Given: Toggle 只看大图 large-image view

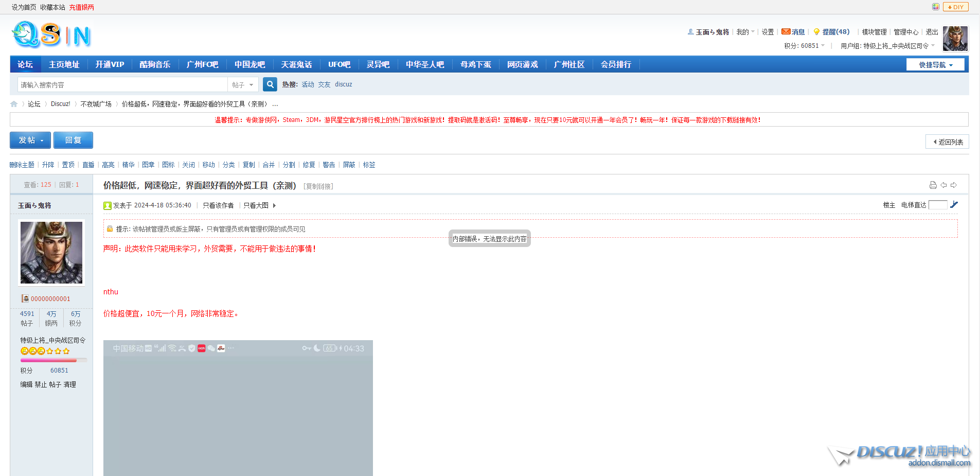Looking at the screenshot, I should (x=256, y=205).
